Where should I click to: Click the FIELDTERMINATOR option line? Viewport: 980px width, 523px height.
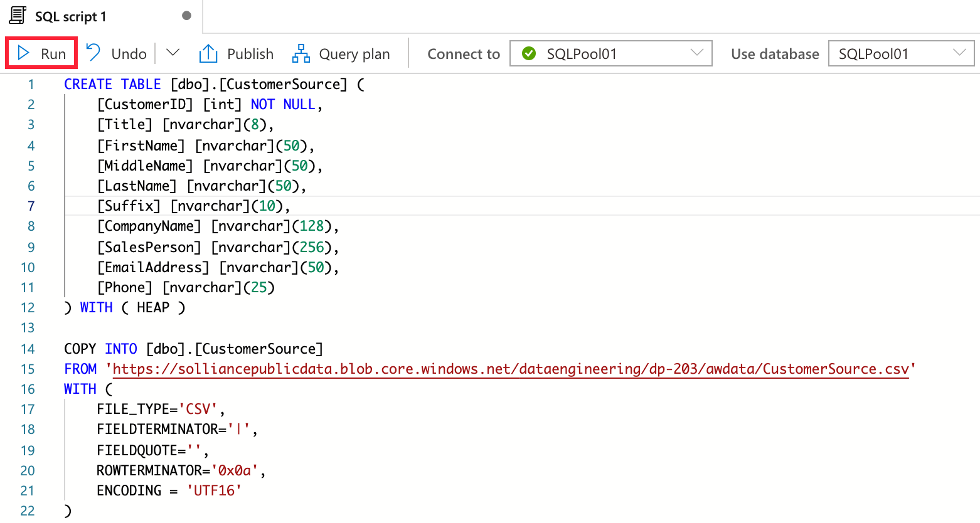coord(177,429)
